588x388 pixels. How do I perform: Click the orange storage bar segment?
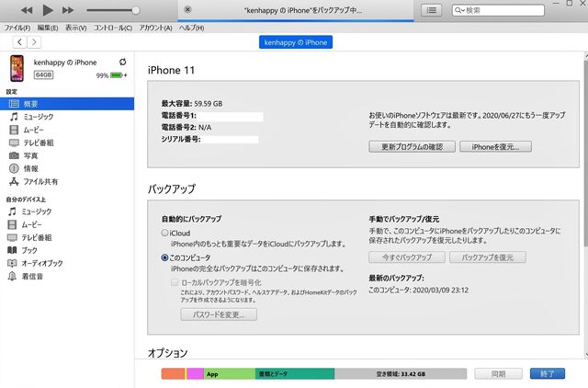click(173, 373)
